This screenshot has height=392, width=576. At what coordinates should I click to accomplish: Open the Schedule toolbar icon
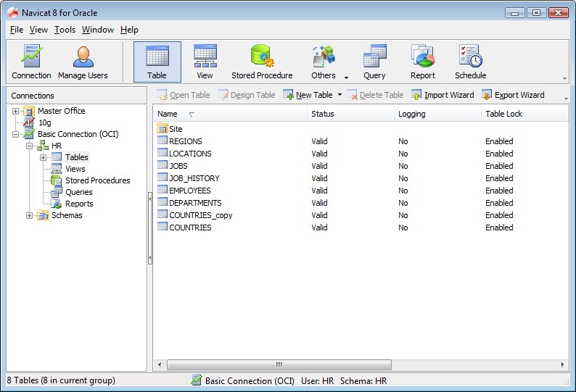(471, 62)
